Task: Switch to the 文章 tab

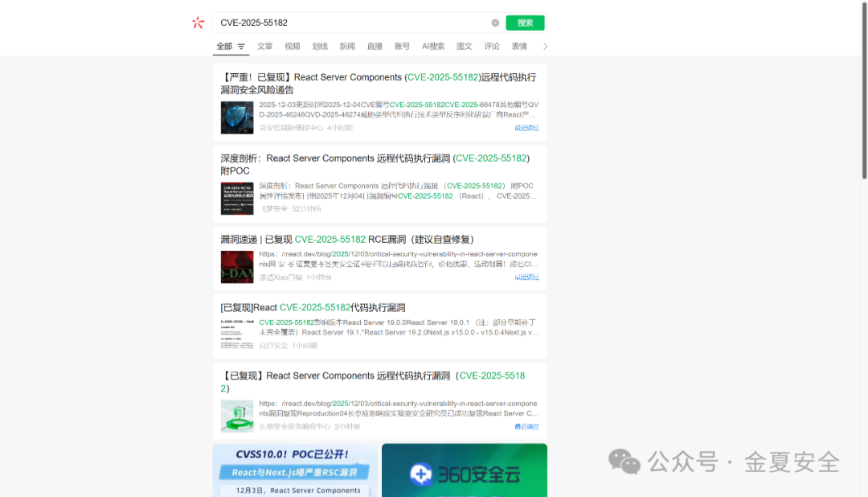Action: pos(264,46)
